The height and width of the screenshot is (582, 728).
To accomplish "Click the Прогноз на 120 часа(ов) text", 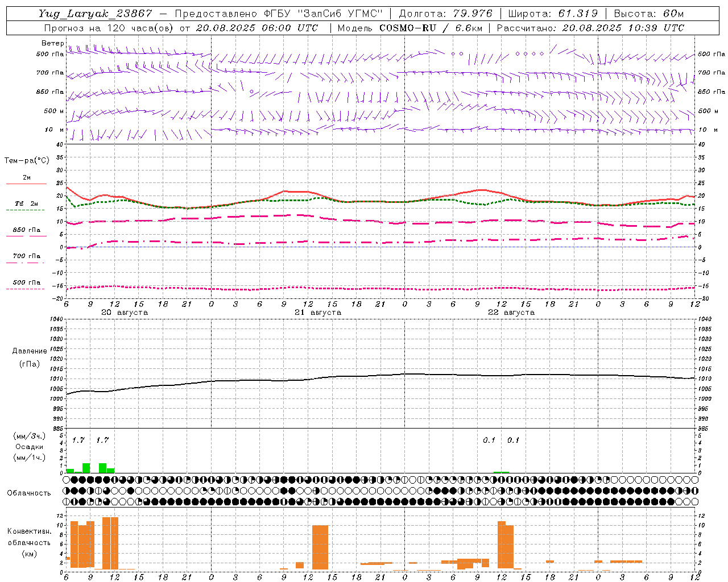I will pyautogui.click(x=110, y=28).
